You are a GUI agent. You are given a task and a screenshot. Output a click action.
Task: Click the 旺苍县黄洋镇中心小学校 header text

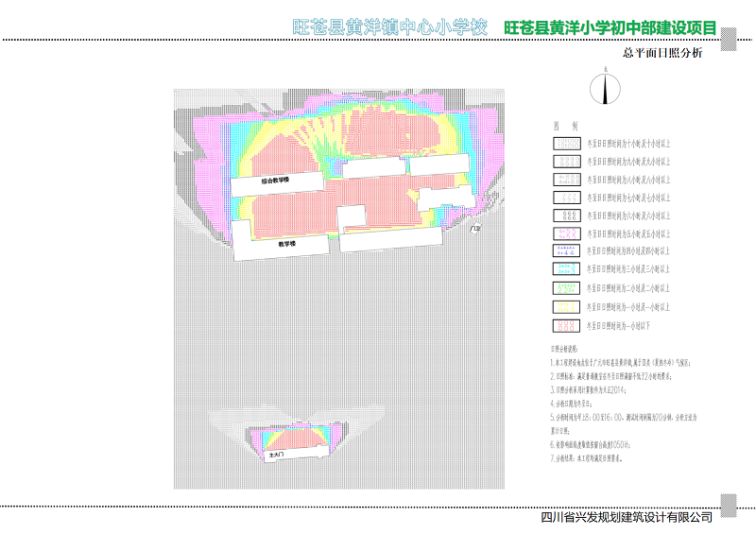390,27
